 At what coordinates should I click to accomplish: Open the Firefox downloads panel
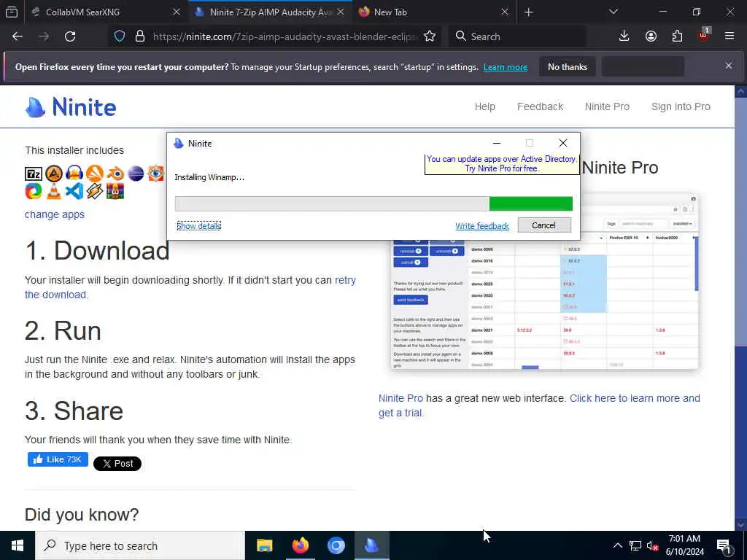[x=624, y=36]
